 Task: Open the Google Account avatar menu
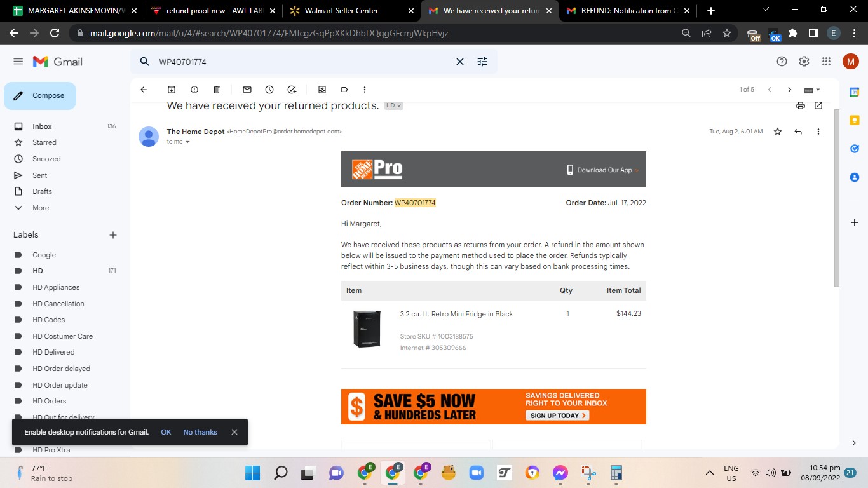850,62
